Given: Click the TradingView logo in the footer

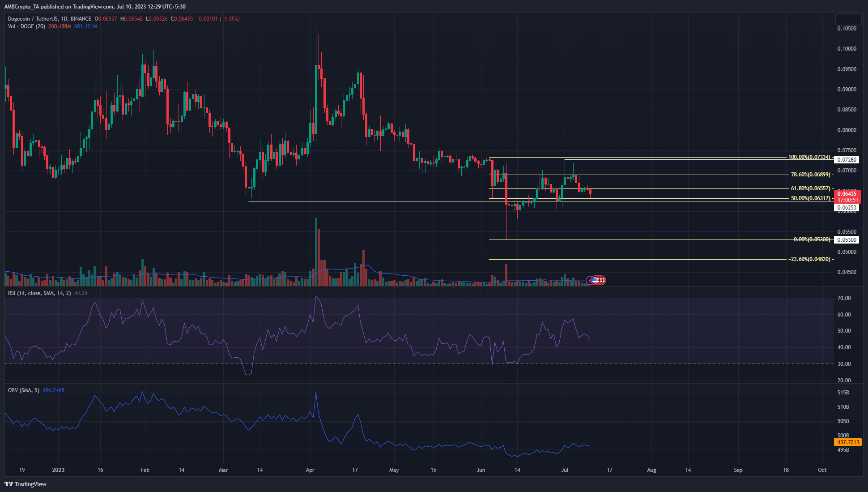Looking at the screenshot, I should coord(26,484).
